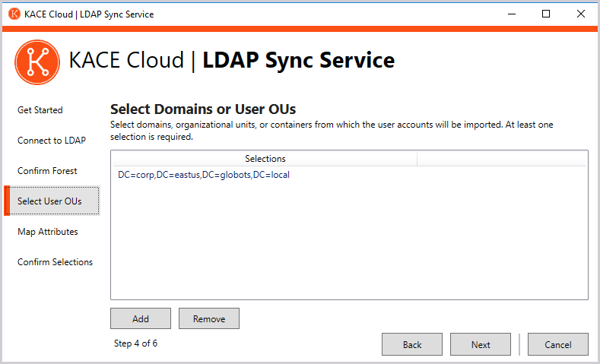The height and width of the screenshot is (364, 600).
Task: Go to the Get Started step
Action: [x=40, y=110]
